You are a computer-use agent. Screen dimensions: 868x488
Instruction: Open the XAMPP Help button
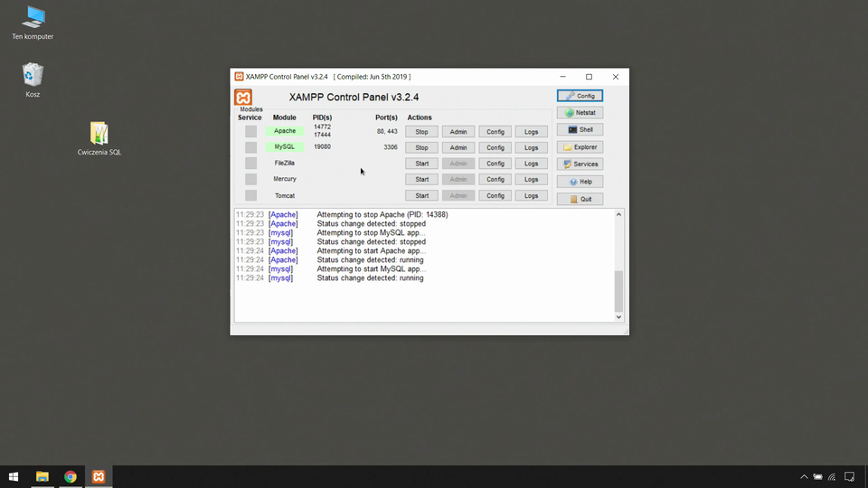(x=580, y=182)
